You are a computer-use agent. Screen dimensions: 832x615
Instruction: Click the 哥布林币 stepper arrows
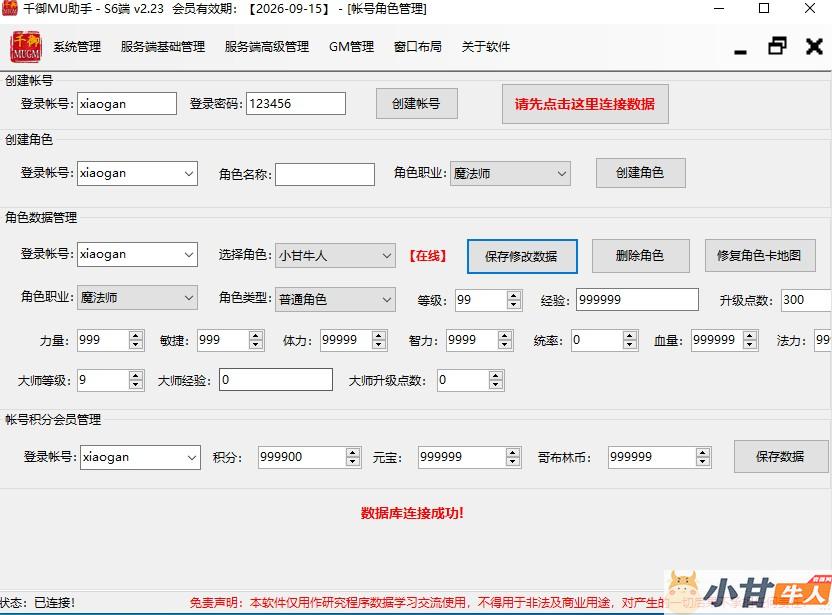(703, 457)
